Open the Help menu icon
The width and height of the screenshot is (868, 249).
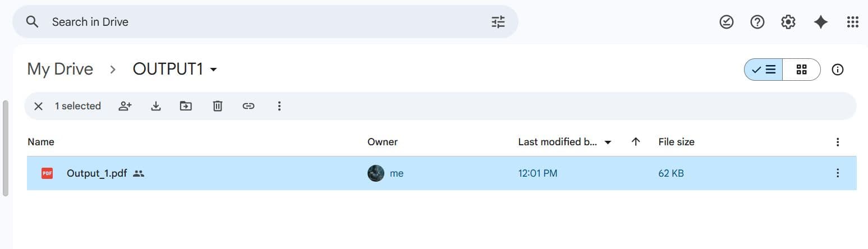757,22
